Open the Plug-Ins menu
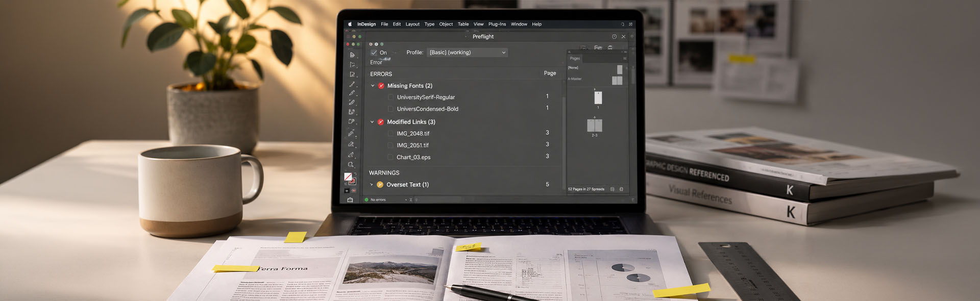The width and height of the screenshot is (980, 301). click(497, 24)
